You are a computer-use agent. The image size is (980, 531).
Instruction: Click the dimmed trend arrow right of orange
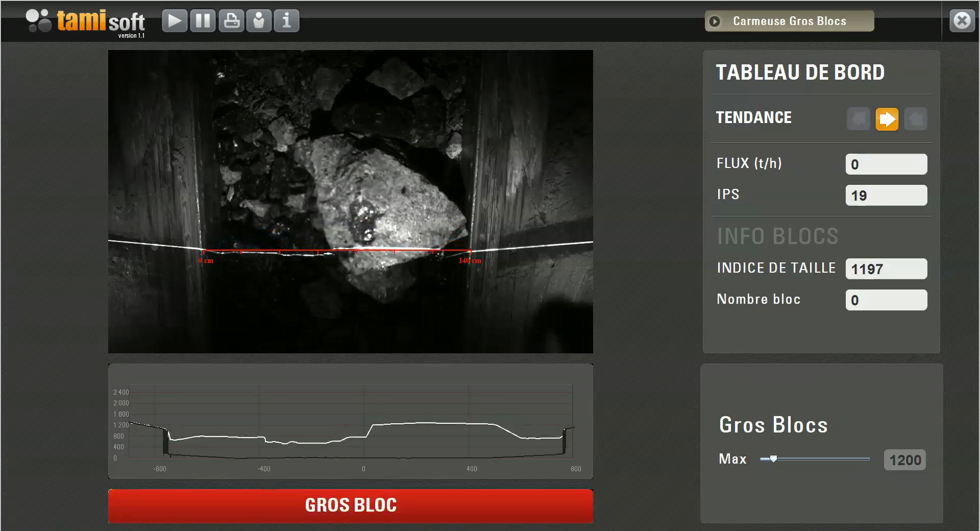pos(915,119)
